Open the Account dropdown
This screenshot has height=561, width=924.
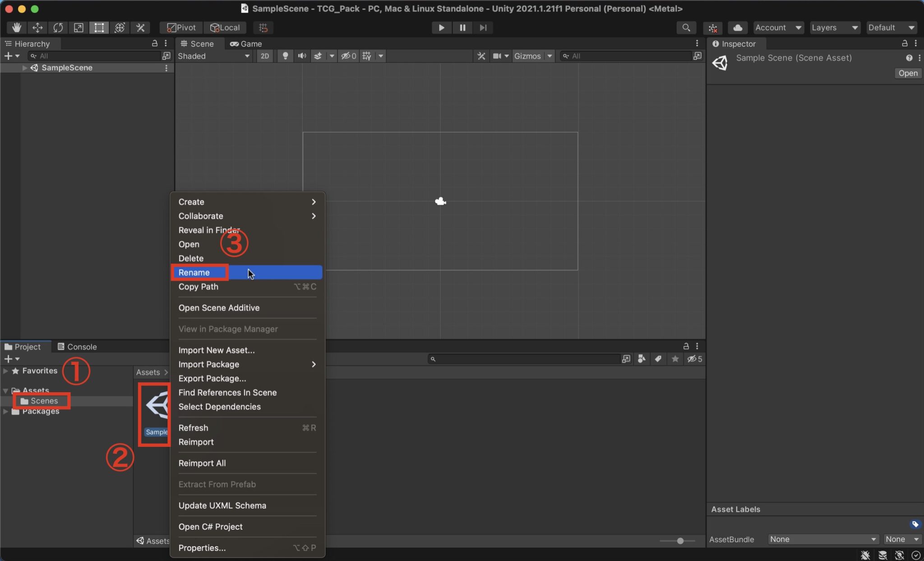(x=778, y=28)
